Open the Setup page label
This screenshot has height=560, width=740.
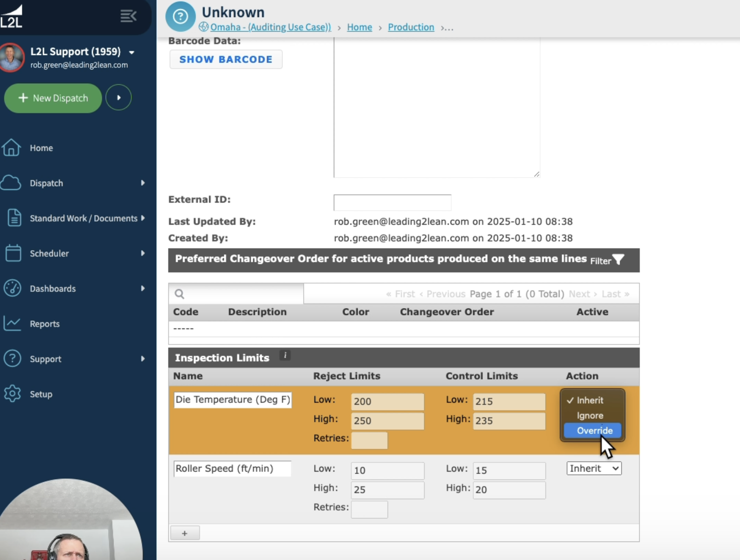coord(41,394)
